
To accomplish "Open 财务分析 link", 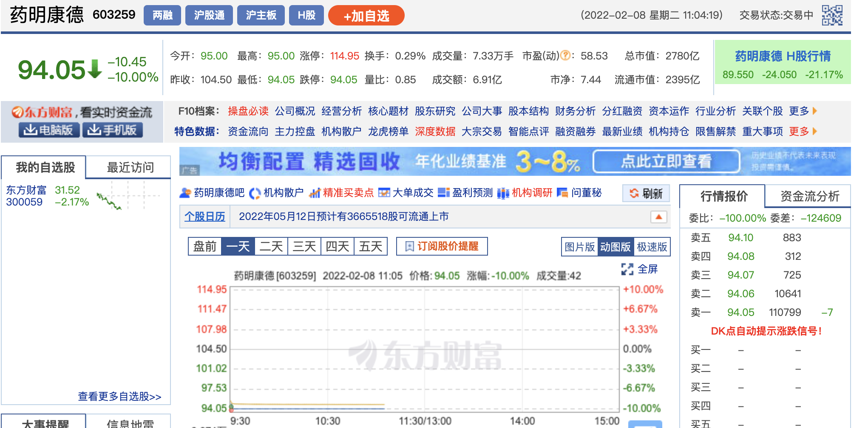I will (576, 111).
